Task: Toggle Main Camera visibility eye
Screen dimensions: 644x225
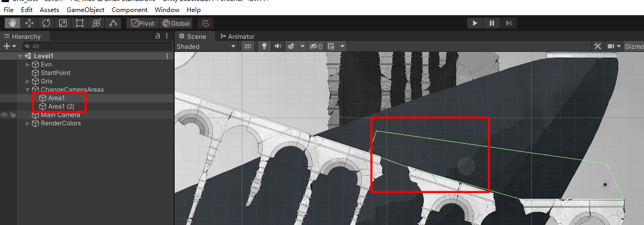Action: 4,115
